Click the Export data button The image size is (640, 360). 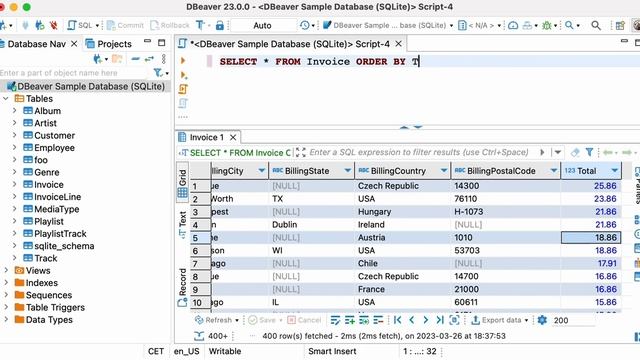pos(496,320)
